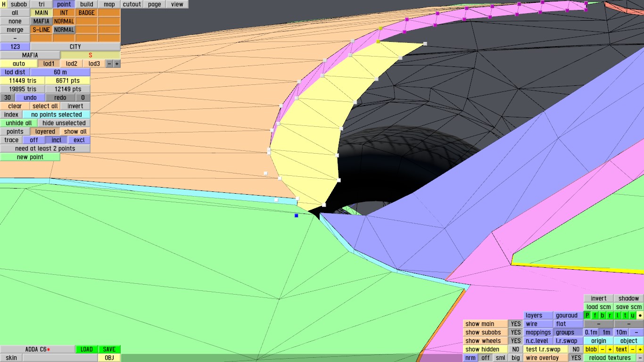
Task: Clear the point selection
Action: pos(15,106)
